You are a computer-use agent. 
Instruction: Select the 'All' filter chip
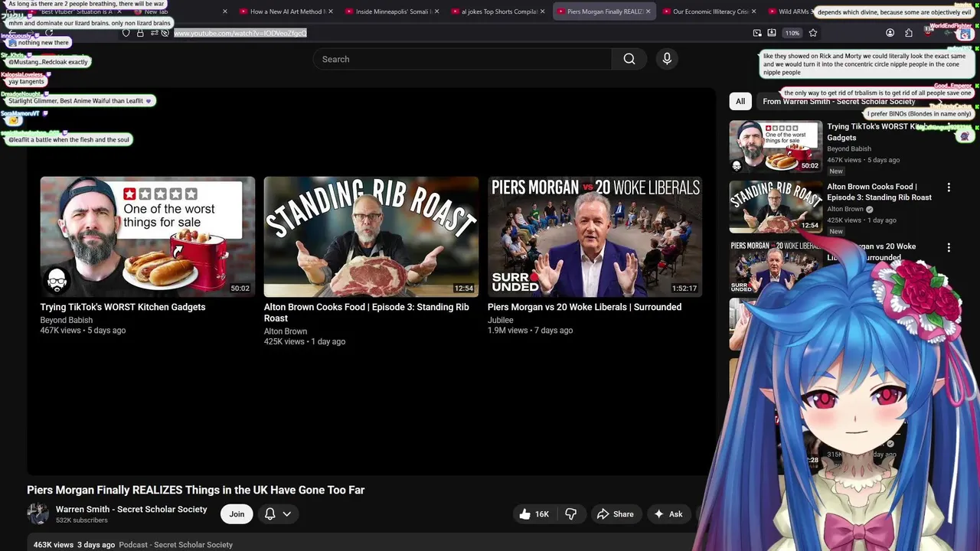click(x=740, y=101)
